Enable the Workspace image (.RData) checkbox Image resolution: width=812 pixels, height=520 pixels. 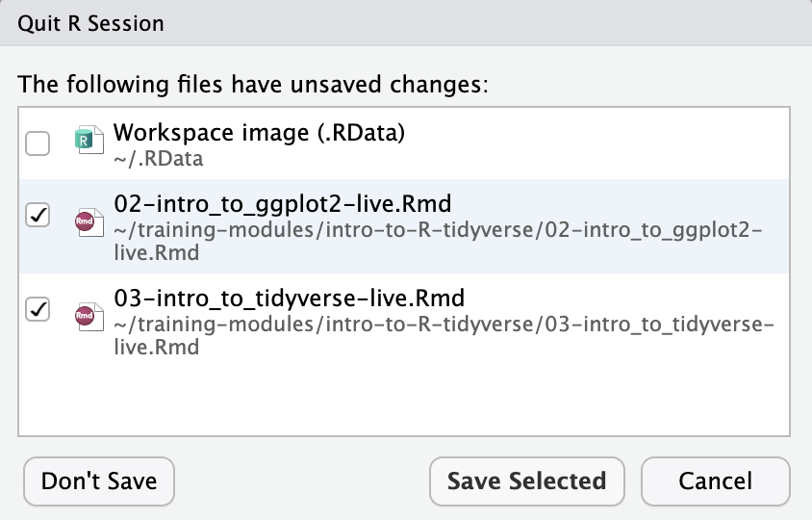click(38, 144)
